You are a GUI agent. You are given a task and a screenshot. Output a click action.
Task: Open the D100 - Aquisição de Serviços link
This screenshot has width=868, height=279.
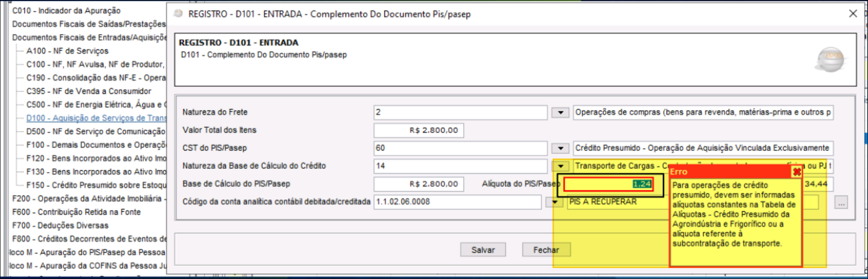[x=96, y=118]
